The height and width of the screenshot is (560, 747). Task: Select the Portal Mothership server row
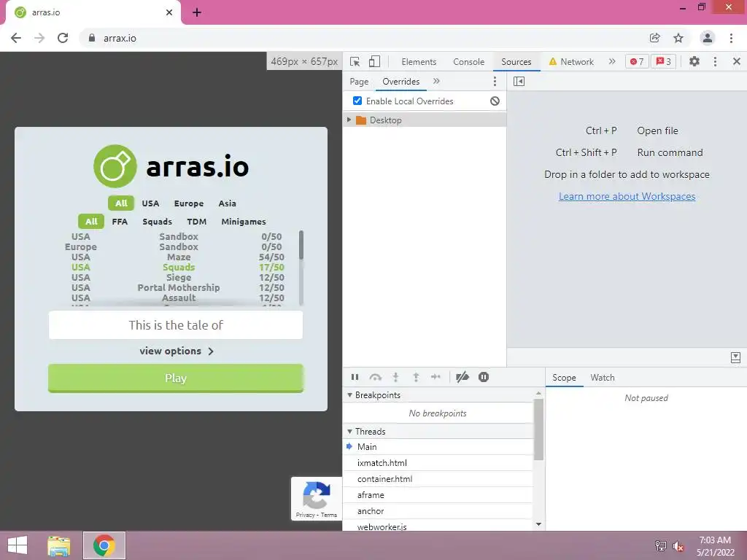point(176,287)
